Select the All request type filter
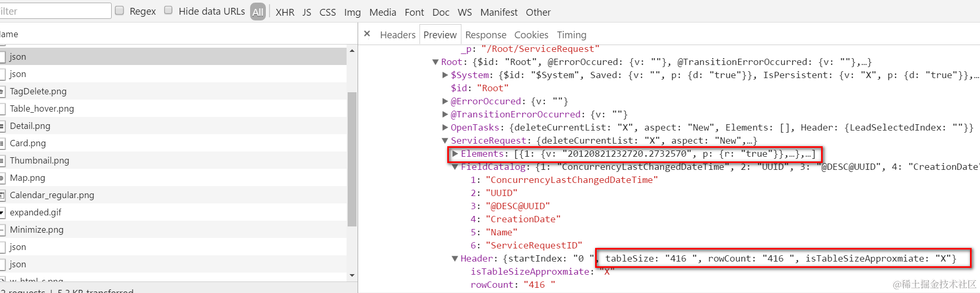Screen dimensions: 980x293 click(258, 12)
